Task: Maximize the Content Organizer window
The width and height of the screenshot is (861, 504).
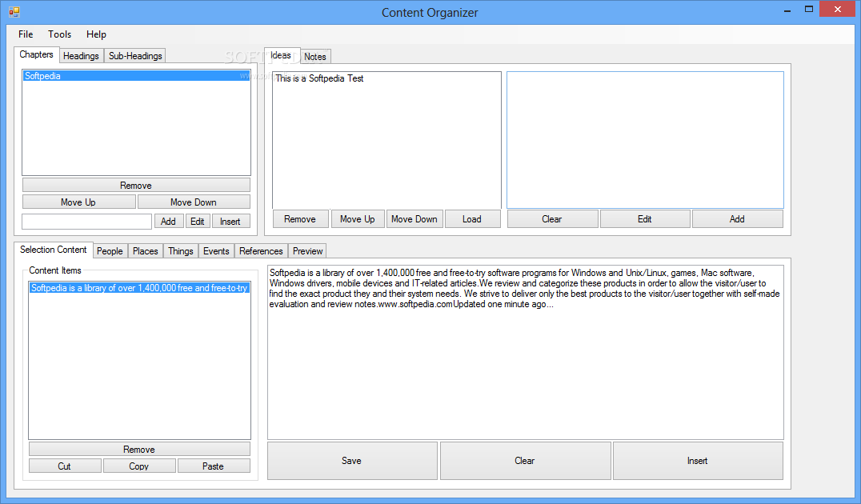Action: pyautogui.click(x=808, y=10)
